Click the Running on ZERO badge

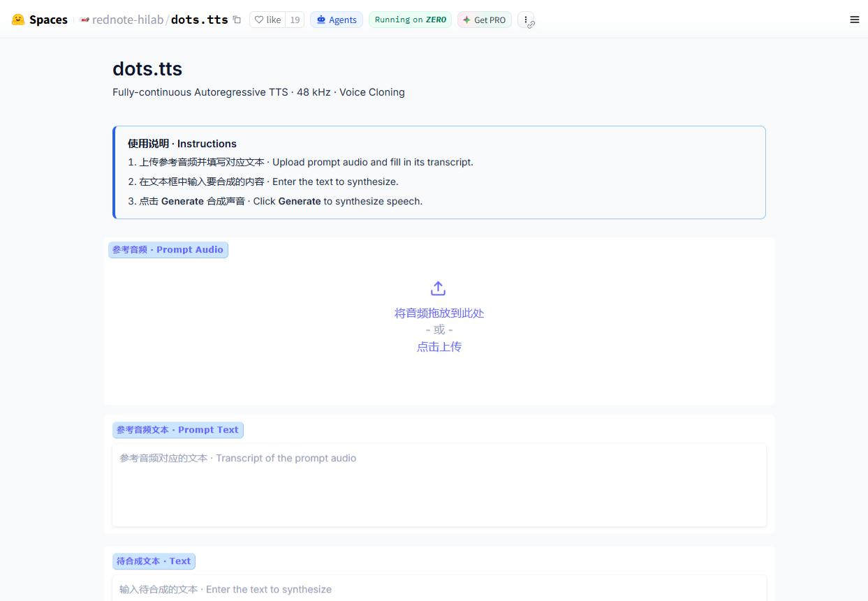coord(410,20)
